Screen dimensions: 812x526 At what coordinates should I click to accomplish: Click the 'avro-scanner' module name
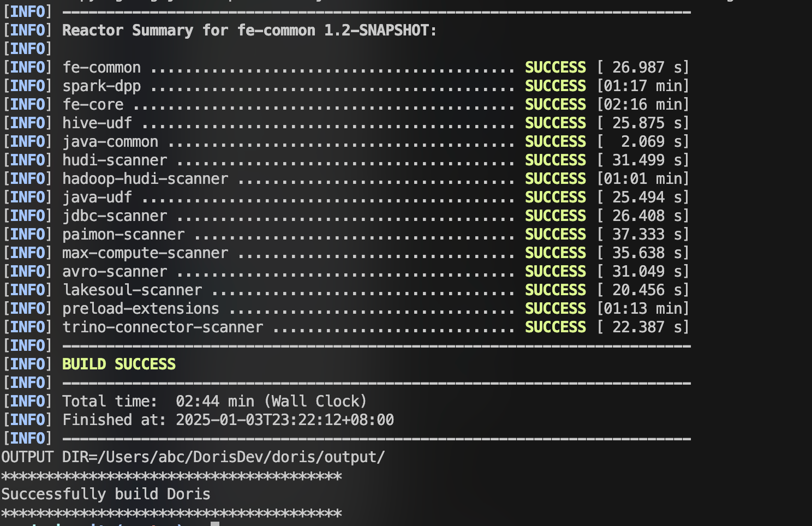pyautogui.click(x=115, y=271)
